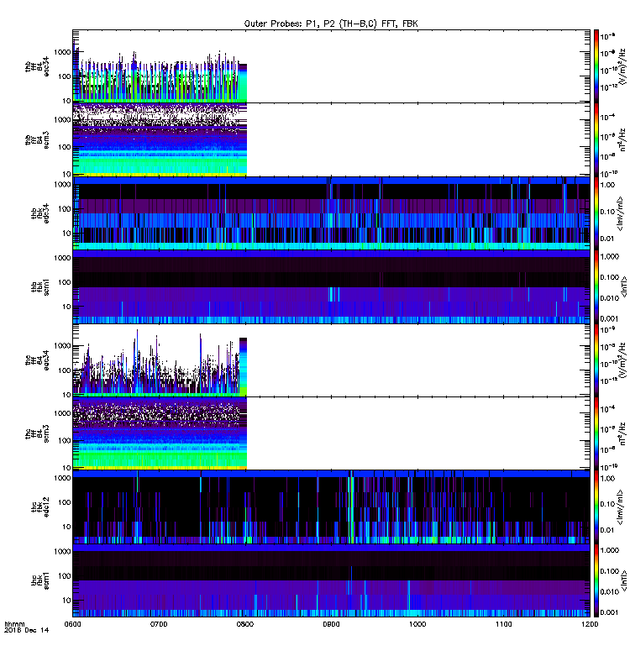Viewport: 630px width, 672px height.
Task: Click the '<|nT|>' unit label of thc fbk scm1
Action: click(x=624, y=580)
